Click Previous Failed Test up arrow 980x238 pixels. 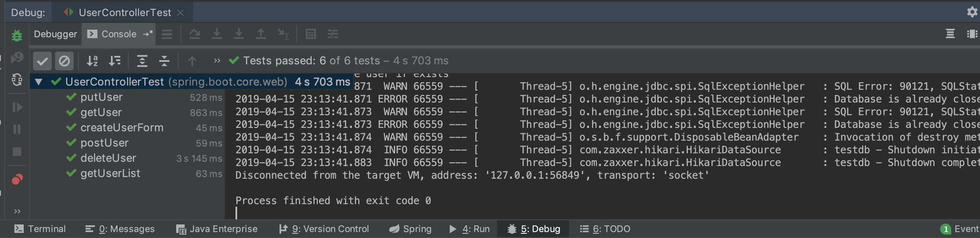click(192, 61)
